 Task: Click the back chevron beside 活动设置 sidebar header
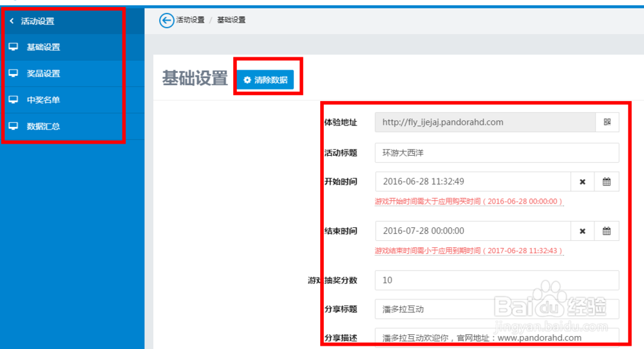click(12, 21)
